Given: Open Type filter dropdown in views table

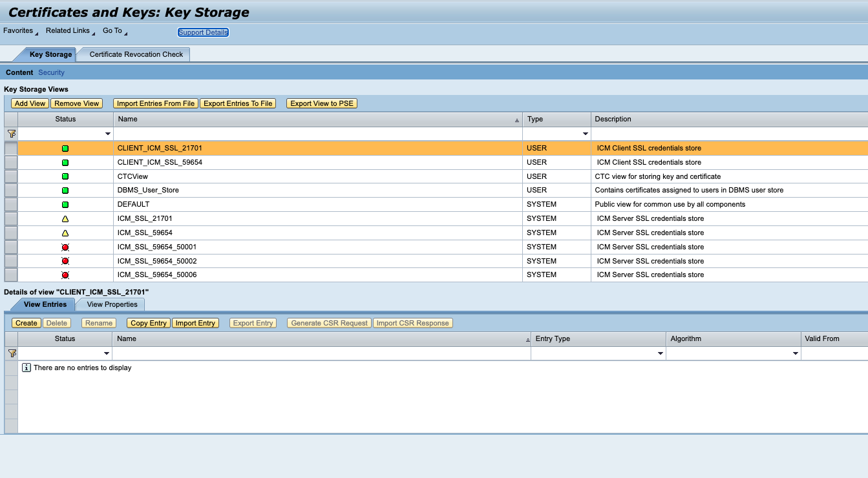Looking at the screenshot, I should (585, 134).
